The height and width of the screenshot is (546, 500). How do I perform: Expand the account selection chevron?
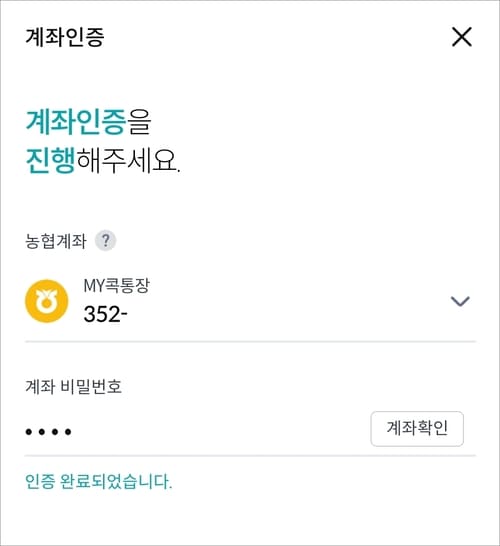(x=460, y=301)
